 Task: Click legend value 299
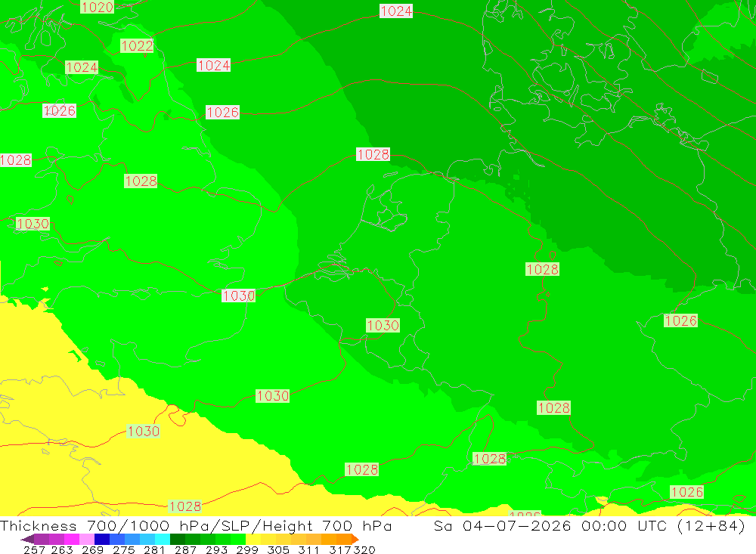click(x=247, y=549)
